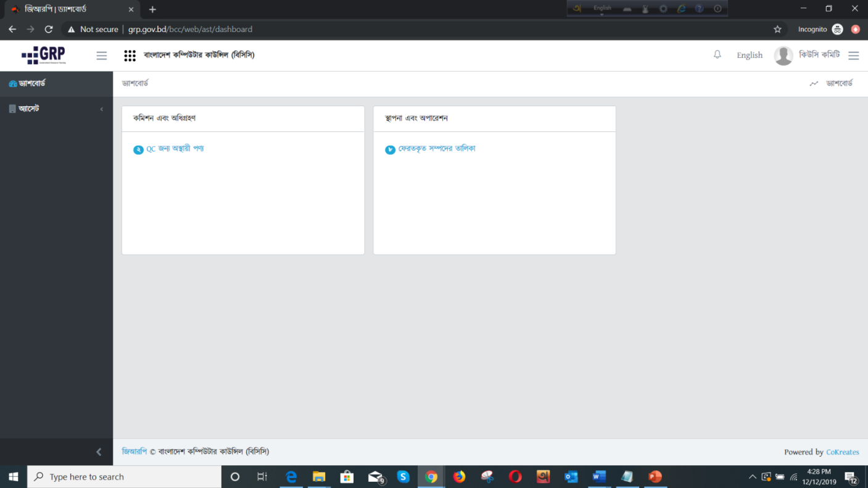Open the notification bell icon
Viewport: 868px width, 488px height.
[x=717, y=55]
